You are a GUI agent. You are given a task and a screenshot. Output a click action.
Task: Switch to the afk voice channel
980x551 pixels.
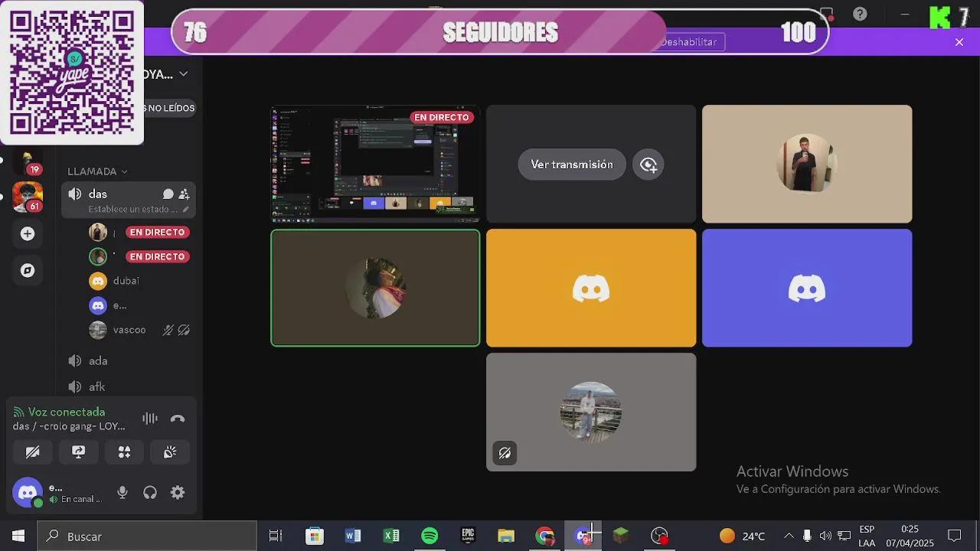(96, 386)
